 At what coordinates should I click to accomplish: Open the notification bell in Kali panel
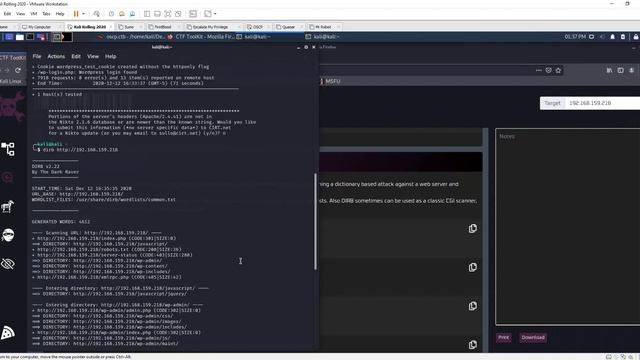coord(612,37)
